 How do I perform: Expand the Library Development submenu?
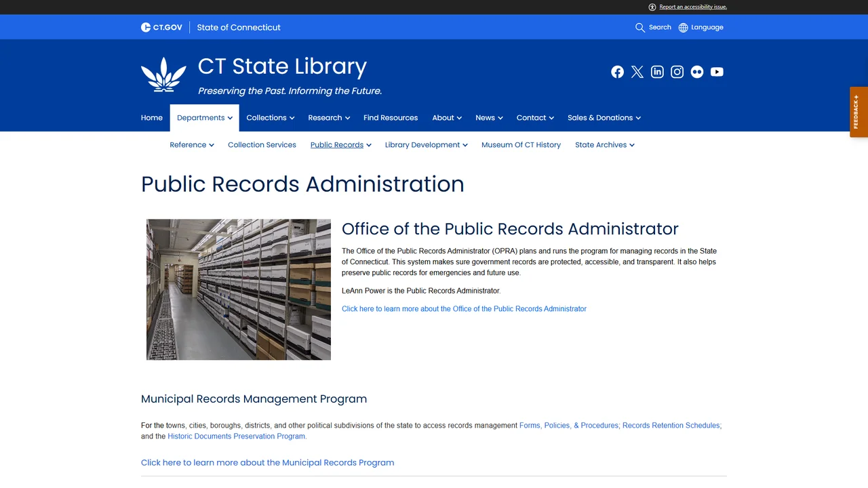point(427,145)
